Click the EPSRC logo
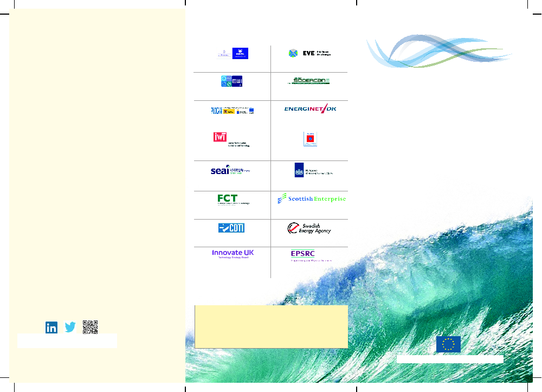Image resolution: width=542 pixels, height=392 pixels. [311, 256]
